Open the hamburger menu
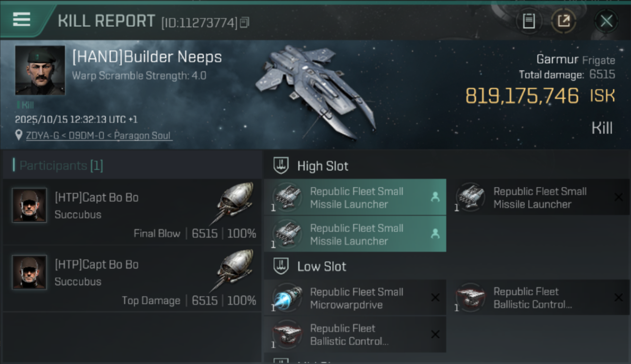 (22, 20)
